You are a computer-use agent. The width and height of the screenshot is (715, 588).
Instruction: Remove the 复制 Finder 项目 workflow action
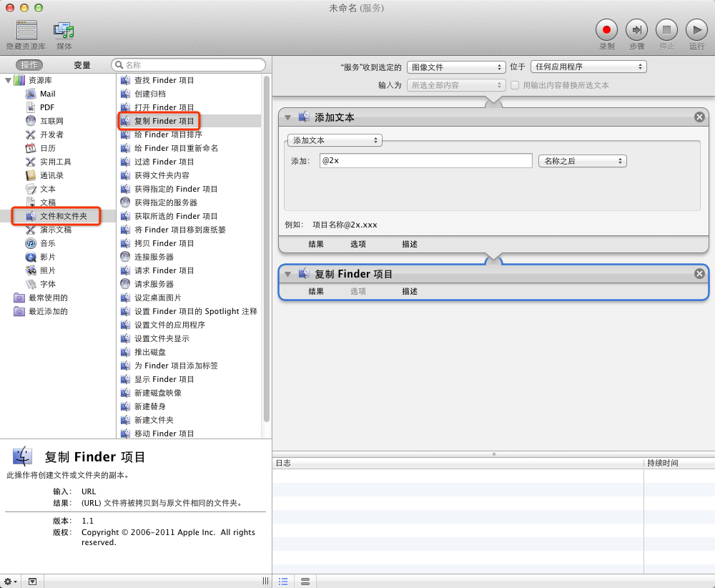pyautogui.click(x=699, y=274)
